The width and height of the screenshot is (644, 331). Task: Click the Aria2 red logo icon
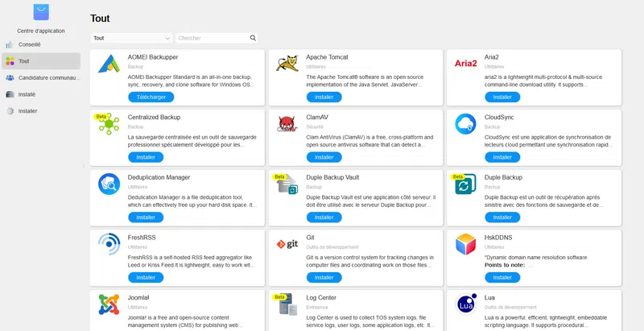click(466, 64)
